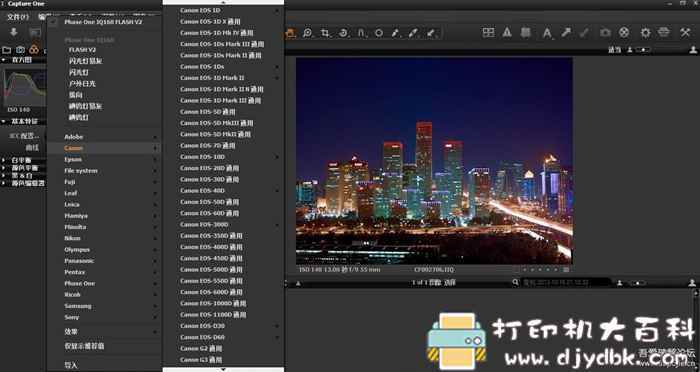Open Canon EOS-D30 submenu arrow

(277, 326)
